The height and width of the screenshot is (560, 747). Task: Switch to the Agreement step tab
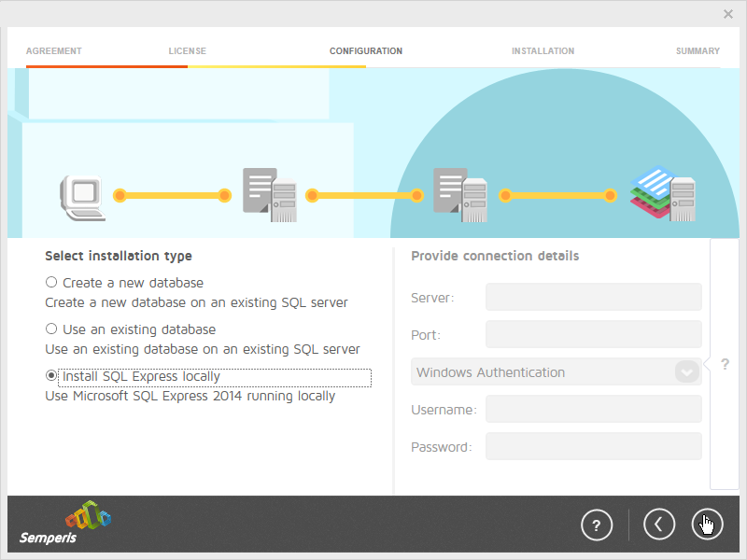coord(54,51)
